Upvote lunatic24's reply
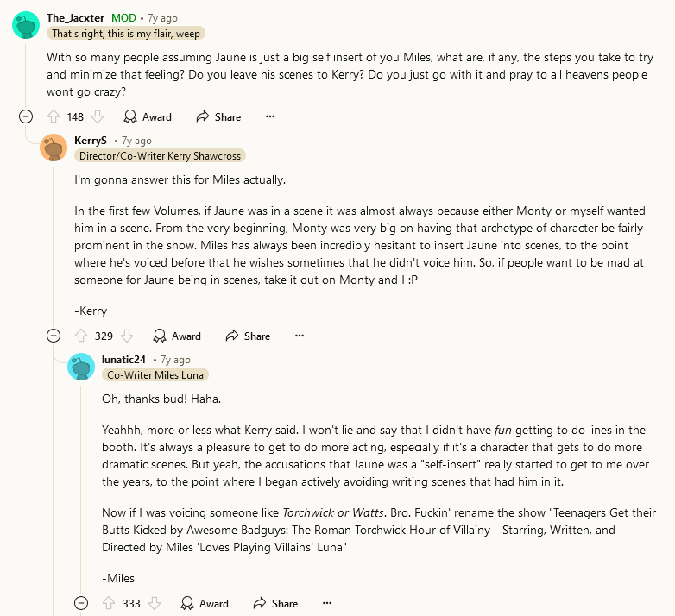 pos(109,603)
